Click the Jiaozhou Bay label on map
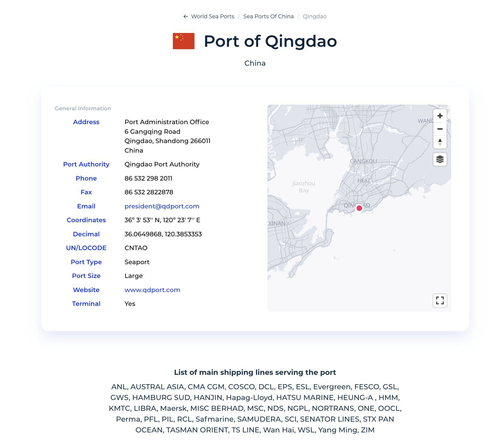This screenshot has width=503, height=448. click(x=304, y=187)
